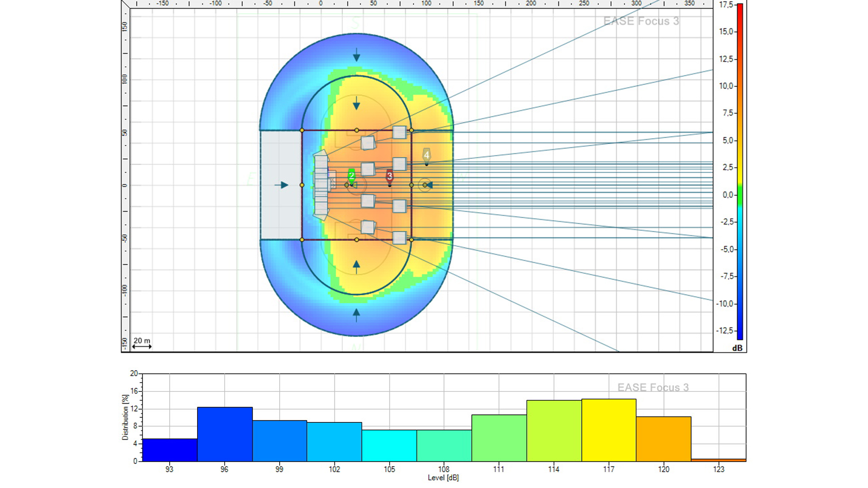Image resolution: width=868 pixels, height=488 pixels.
Task: Click the top-center yellow handle of the red rectangle
Action: pos(356,130)
